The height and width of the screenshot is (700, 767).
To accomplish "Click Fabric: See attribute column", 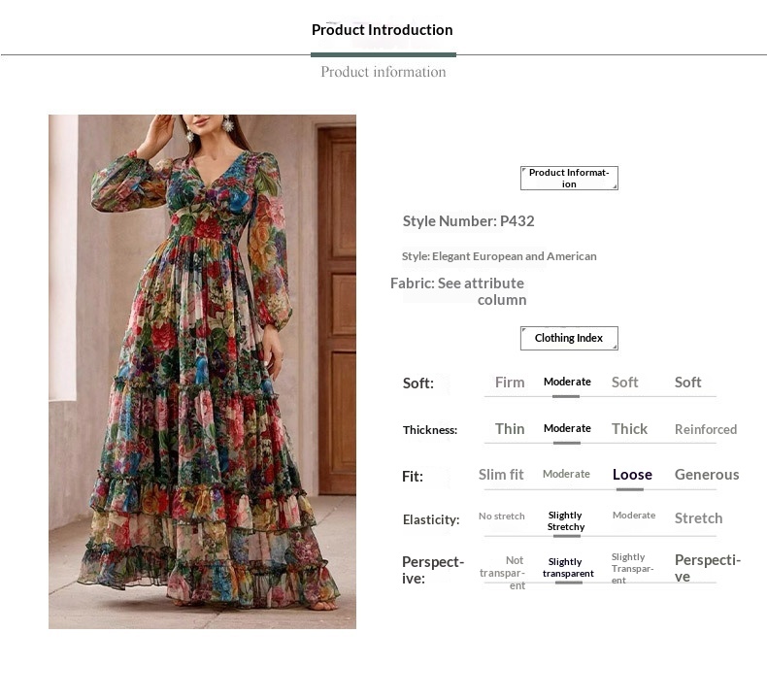I will pos(458,291).
